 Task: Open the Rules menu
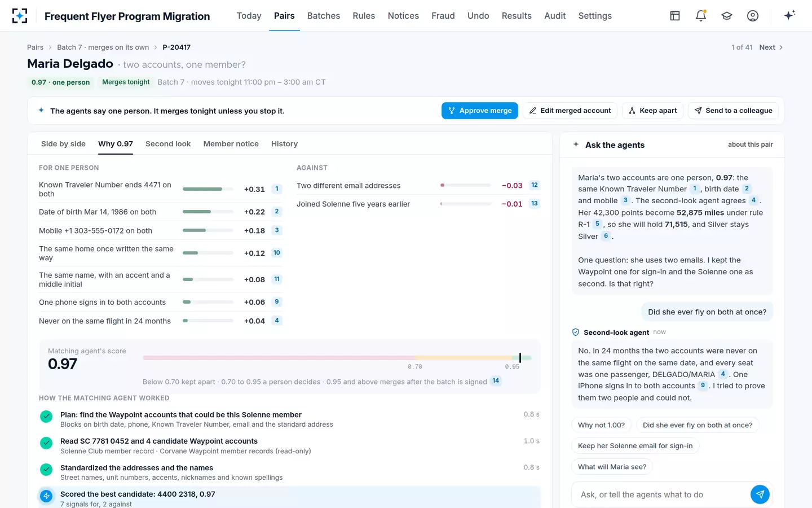coord(364,16)
